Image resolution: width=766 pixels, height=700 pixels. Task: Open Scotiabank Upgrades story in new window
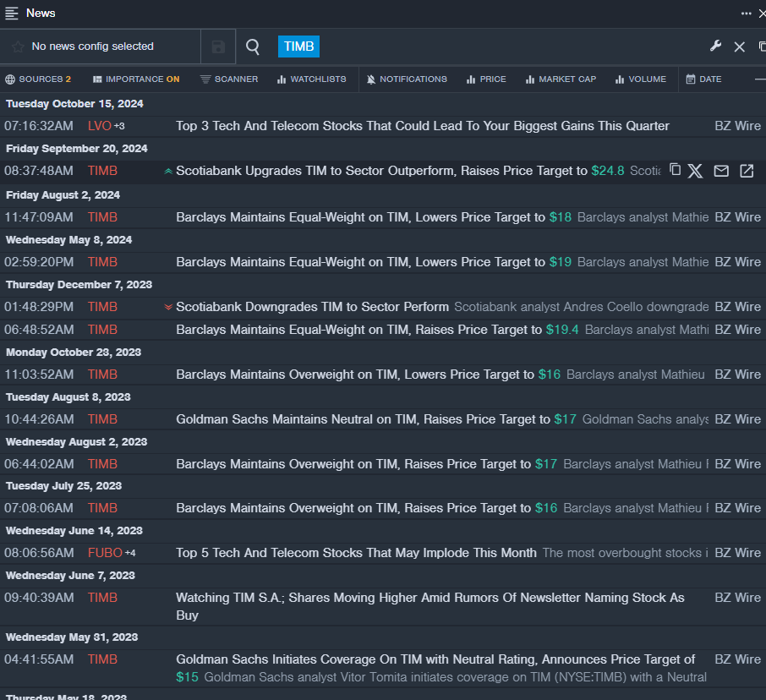747,171
